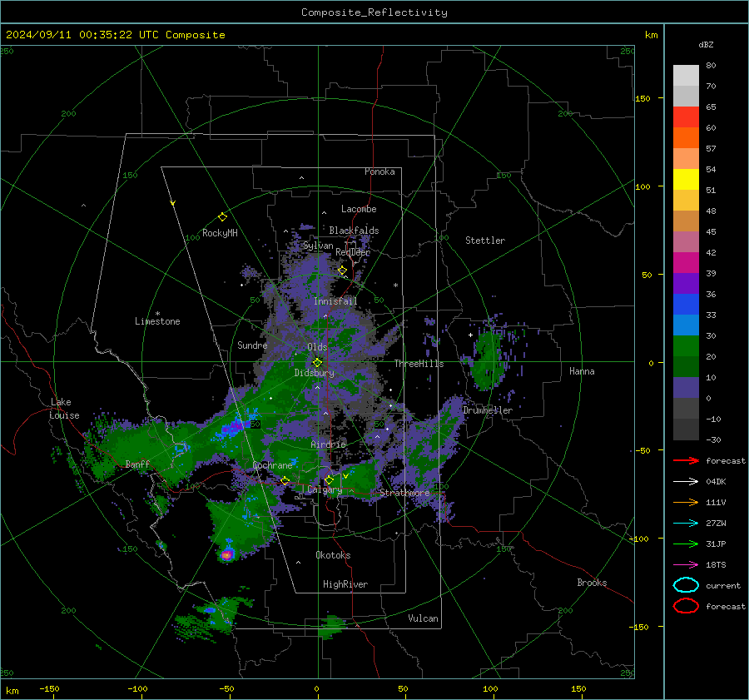Click the HighRiver city label
The width and height of the screenshot is (749, 700).
pos(345,584)
